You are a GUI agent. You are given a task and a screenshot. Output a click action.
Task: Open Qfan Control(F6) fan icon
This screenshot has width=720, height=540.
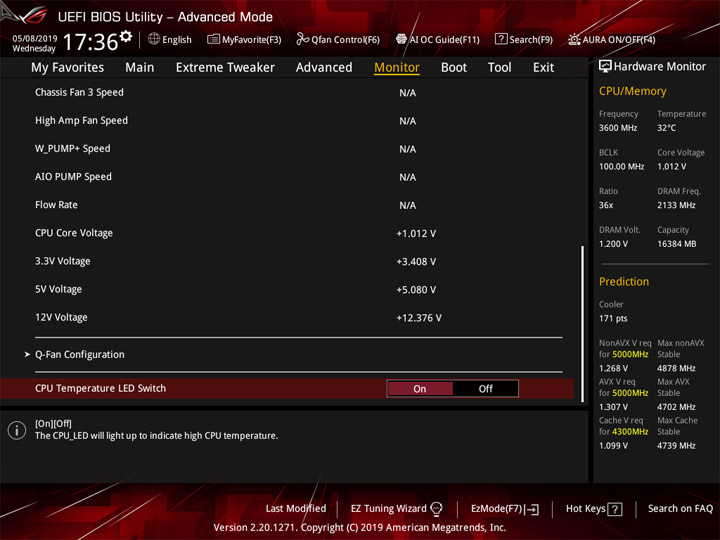[302, 39]
